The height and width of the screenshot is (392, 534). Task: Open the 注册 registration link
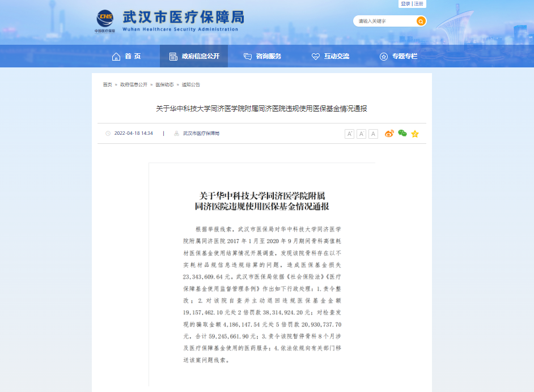coord(417,3)
